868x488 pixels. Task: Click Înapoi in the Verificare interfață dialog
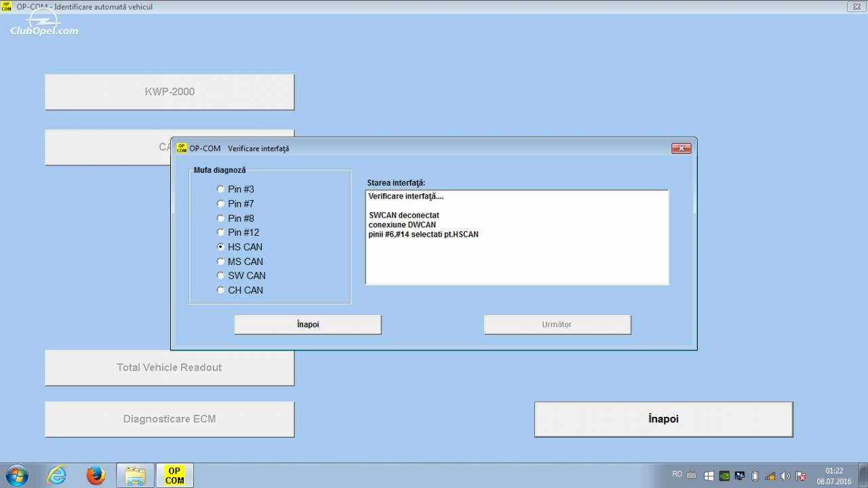308,325
